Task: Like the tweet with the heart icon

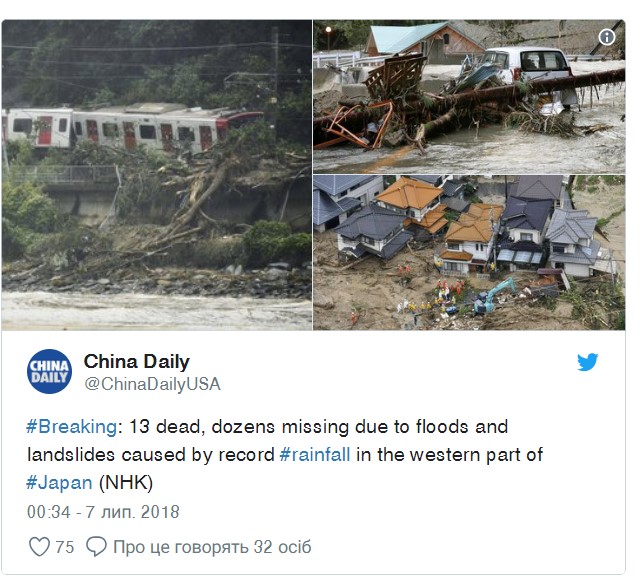Action: (x=40, y=547)
